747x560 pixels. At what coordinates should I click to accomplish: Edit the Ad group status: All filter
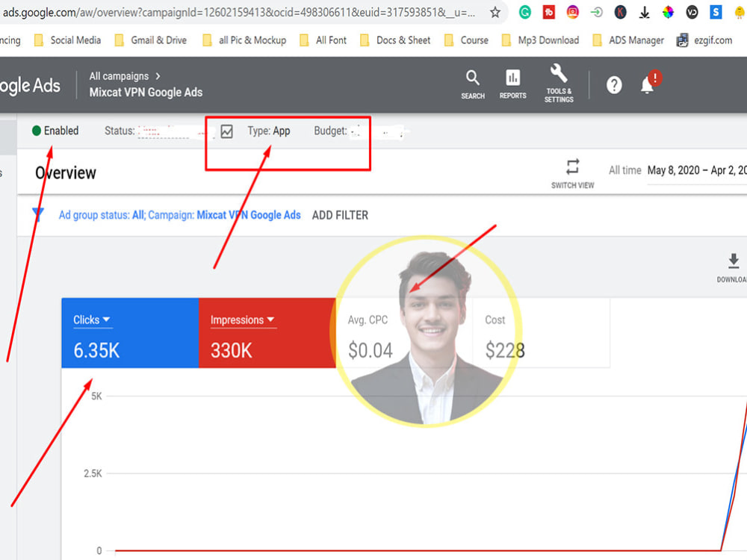click(102, 215)
